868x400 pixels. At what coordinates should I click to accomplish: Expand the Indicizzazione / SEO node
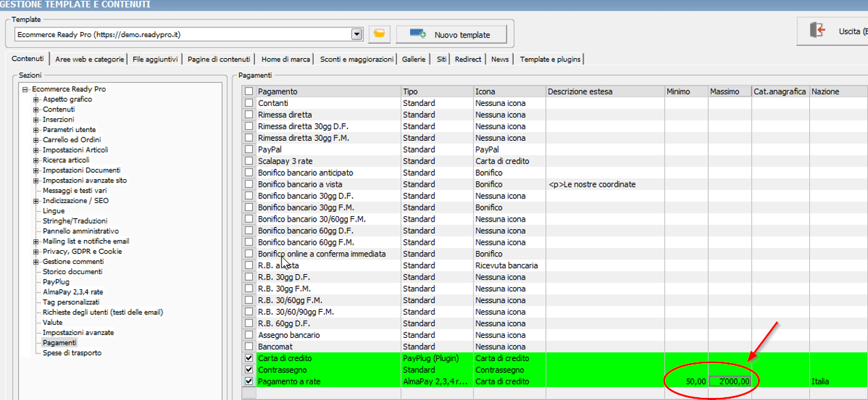coord(36,201)
